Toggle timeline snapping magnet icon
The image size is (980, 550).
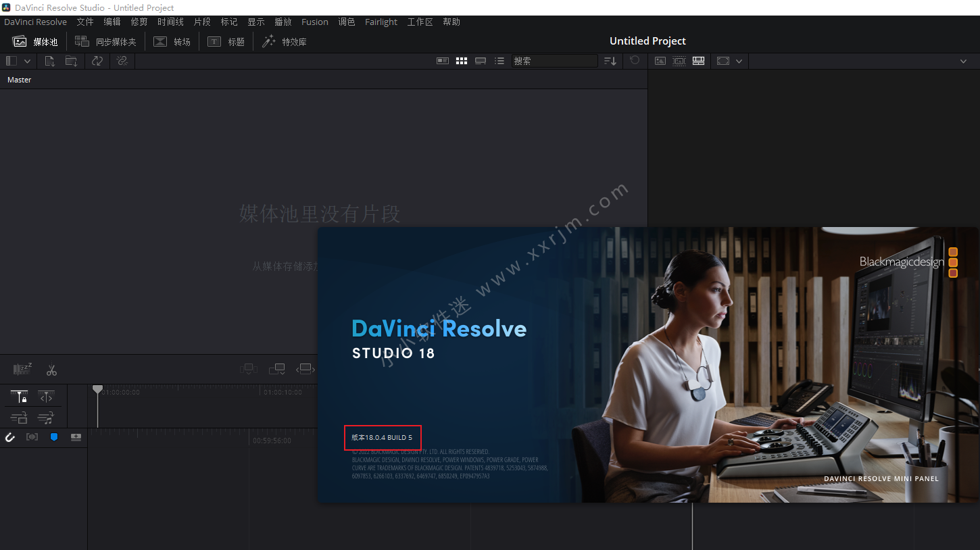coord(10,437)
